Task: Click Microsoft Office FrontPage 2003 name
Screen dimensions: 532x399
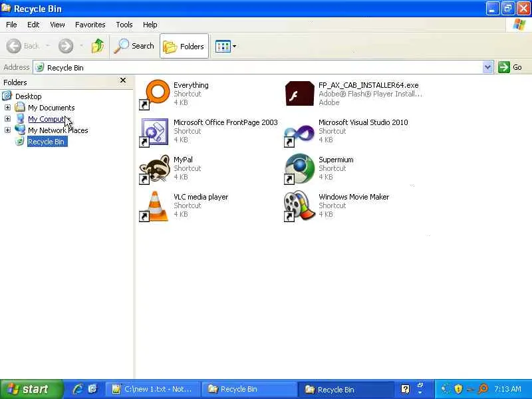Action: pyautogui.click(x=225, y=122)
